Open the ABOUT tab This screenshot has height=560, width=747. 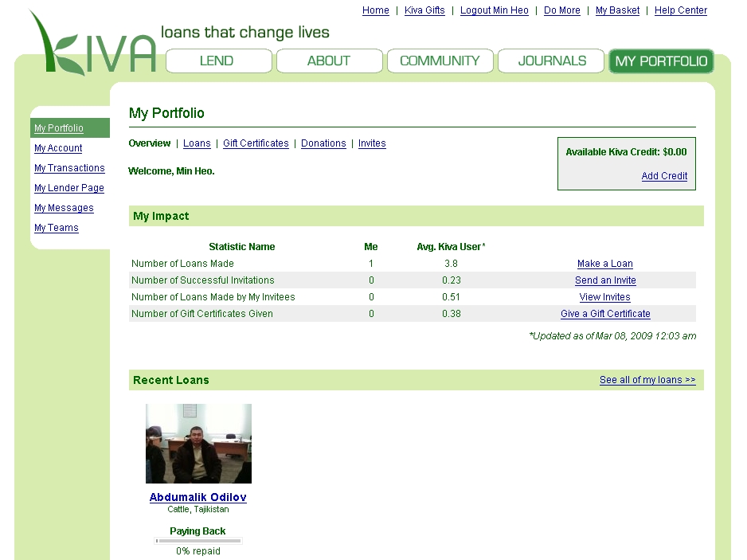click(329, 61)
